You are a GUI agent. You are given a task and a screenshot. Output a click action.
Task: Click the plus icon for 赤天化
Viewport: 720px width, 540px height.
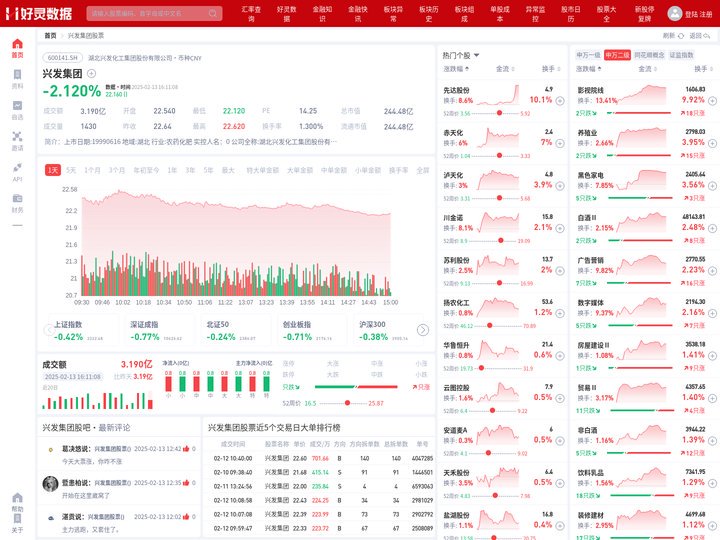[560, 143]
